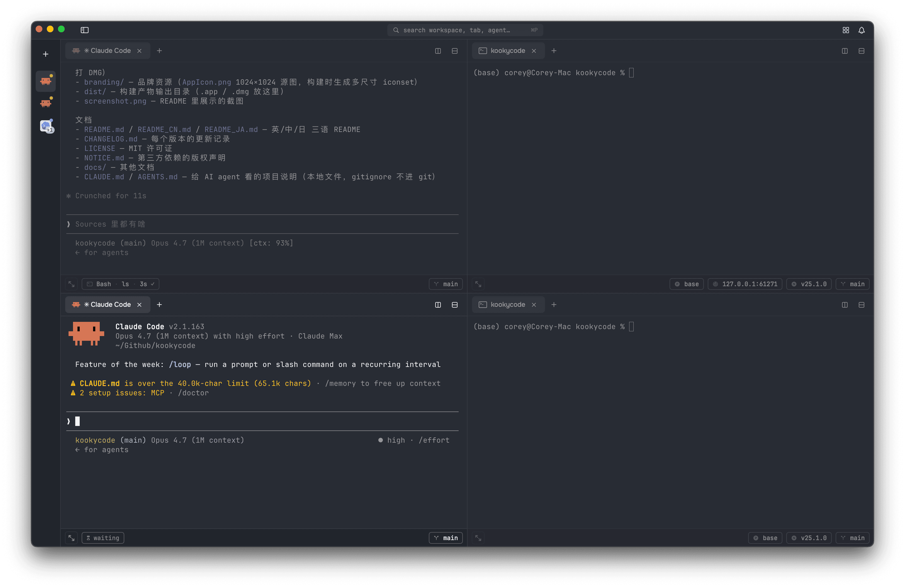Click the 'waiting' status chip

[x=103, y=538]
